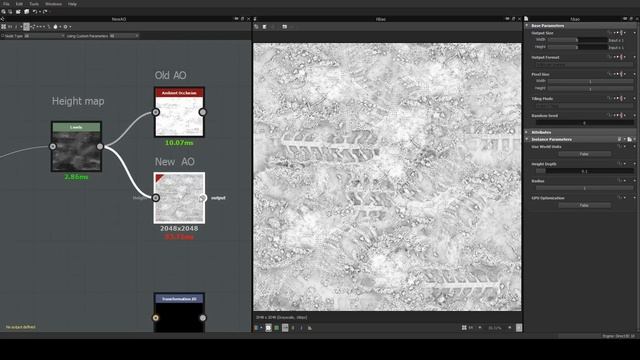This screenshot has width=640, height=360.
Task: Click the white square button at the 2D view bottom right
Action: (519, 328)
